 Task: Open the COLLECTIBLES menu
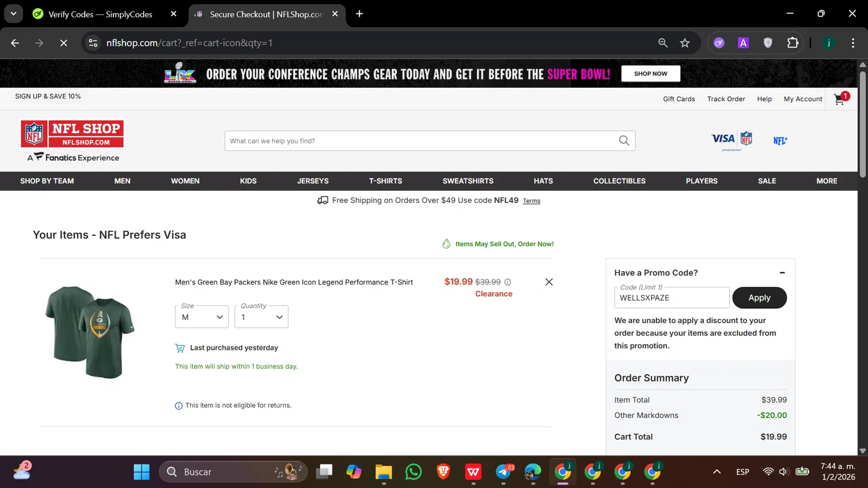coord(620,181)
